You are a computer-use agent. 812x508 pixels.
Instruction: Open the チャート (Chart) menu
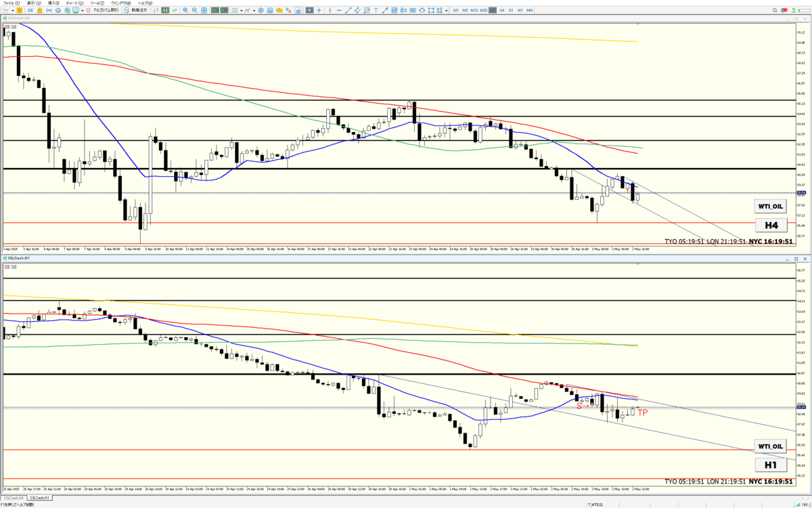(74, 3)
